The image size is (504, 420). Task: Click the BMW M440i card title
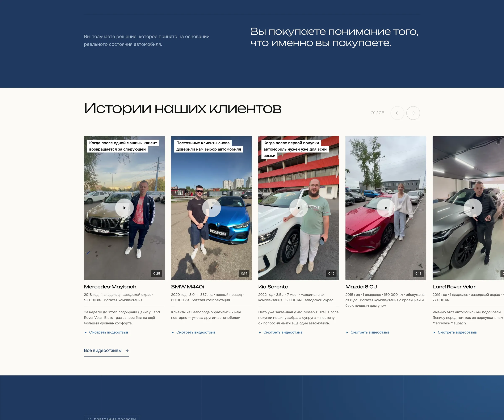(x=188, y=287)
